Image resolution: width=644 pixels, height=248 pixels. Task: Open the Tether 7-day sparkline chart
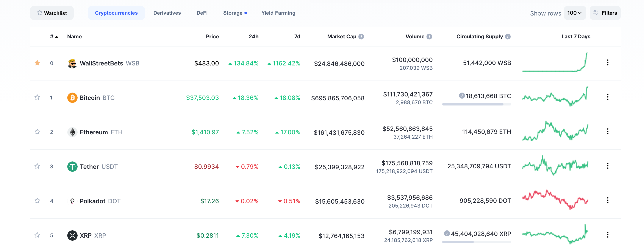coord(555,165)
